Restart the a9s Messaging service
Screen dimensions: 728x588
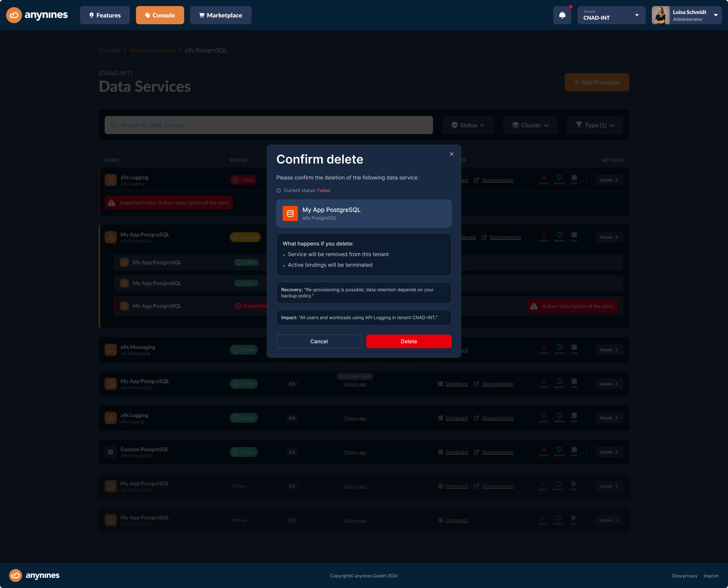560,349
